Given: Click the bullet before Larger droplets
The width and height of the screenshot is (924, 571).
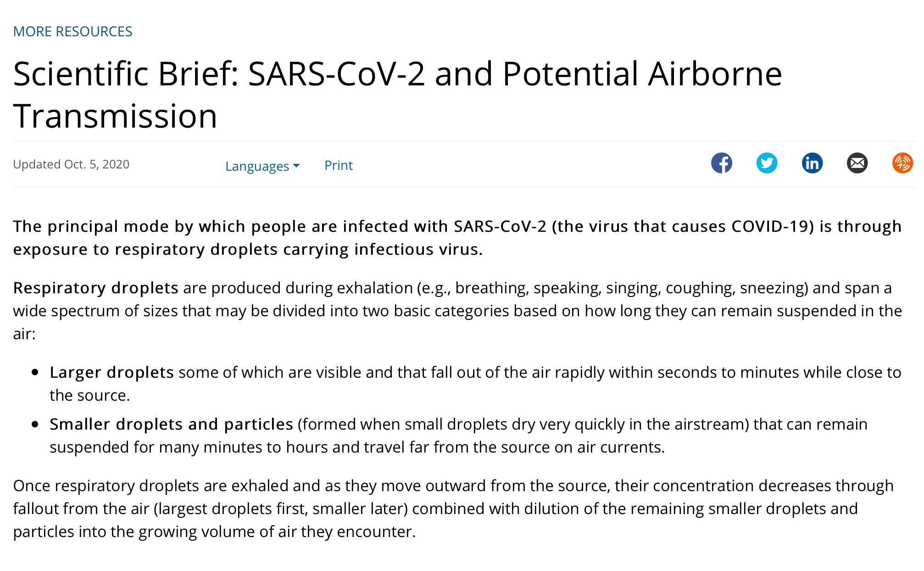Looking at the screenshot, I should coord(35,372).
